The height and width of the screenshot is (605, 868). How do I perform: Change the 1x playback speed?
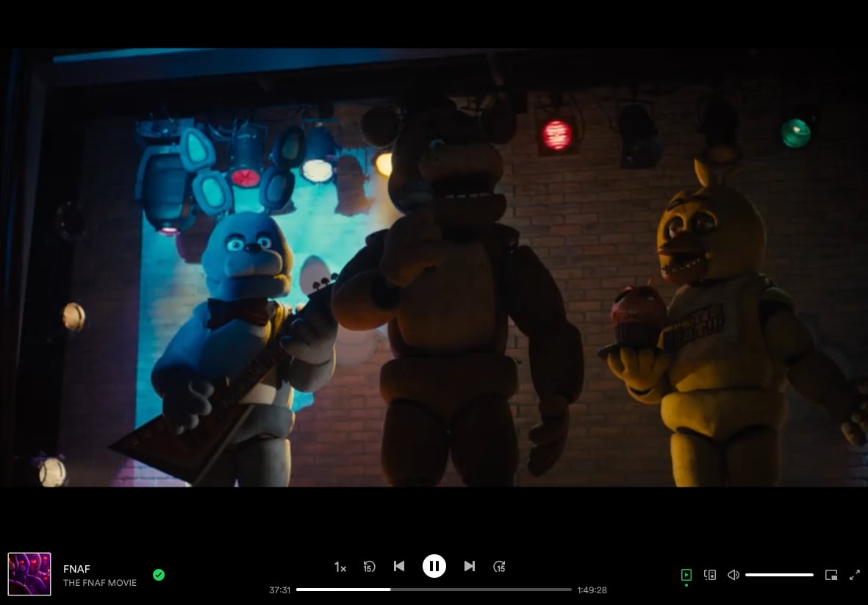point(340,567)
